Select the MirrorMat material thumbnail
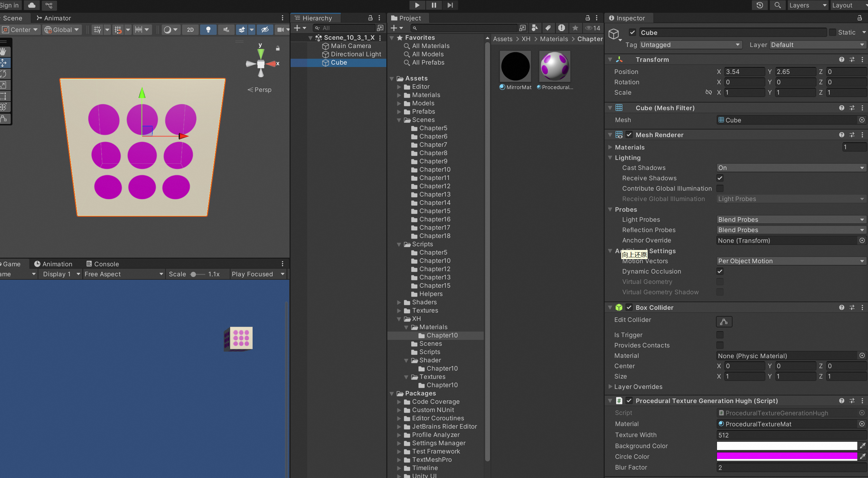868x478 pixels. (x=515, y=66)
